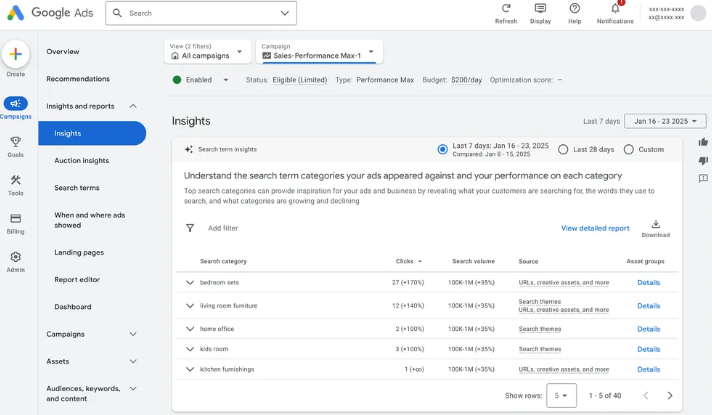The height and width of the screenshot is (415, 712).
Task: Open the Recommendations menu item
Action: (78, 79)
